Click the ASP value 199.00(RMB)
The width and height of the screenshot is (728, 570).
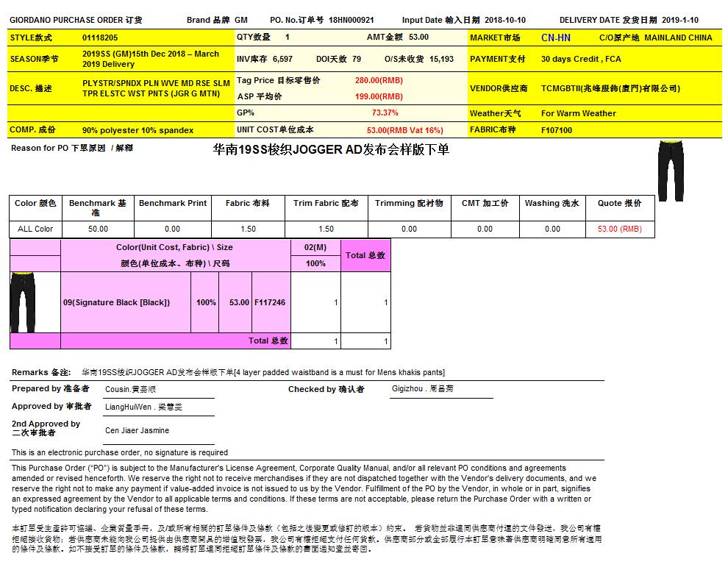coord(379,96)
